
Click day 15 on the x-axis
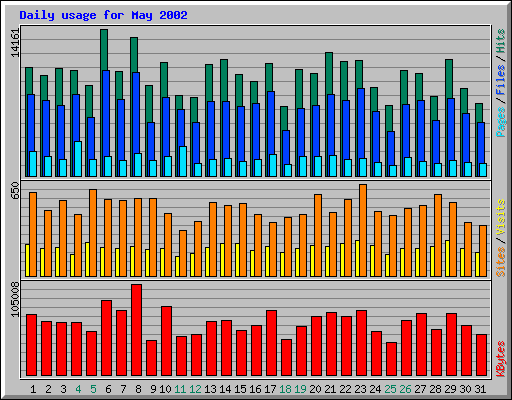pos(240,389)
